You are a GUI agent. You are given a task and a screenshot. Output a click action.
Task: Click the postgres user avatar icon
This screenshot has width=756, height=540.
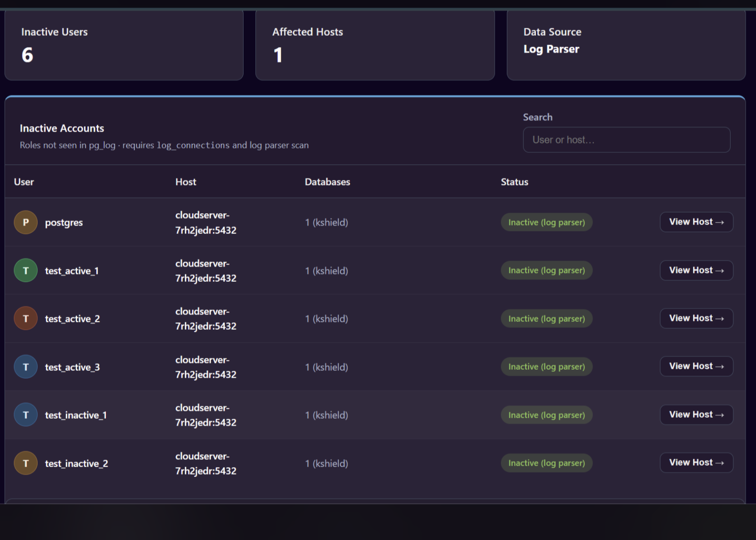(x=26, y=222)
